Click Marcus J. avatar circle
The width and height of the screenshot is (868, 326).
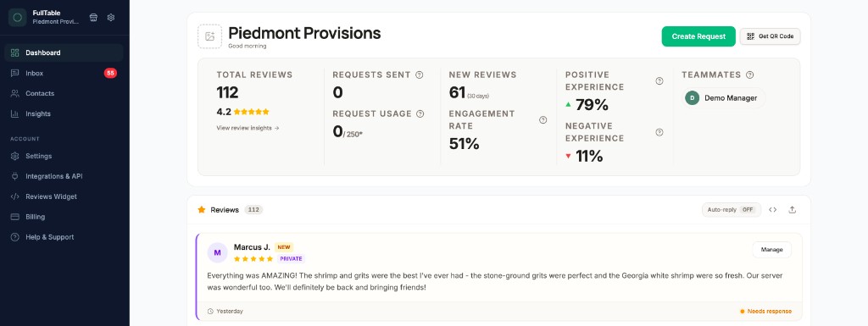(x=218, y=252)
